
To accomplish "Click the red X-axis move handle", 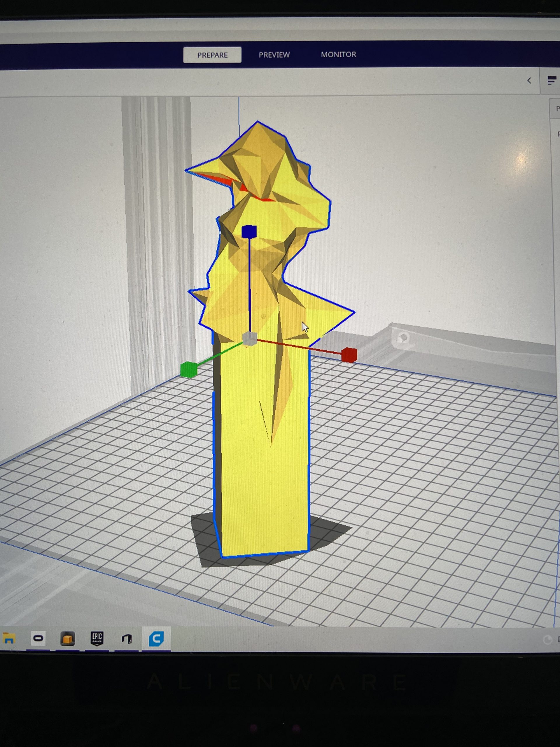I will [349, 355].
